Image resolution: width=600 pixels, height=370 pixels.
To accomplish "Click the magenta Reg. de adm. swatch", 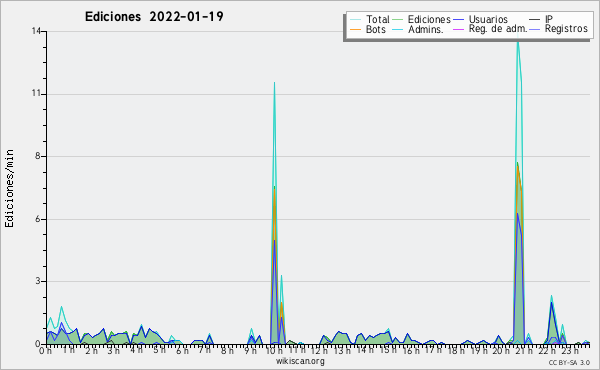I will [458, 29].
